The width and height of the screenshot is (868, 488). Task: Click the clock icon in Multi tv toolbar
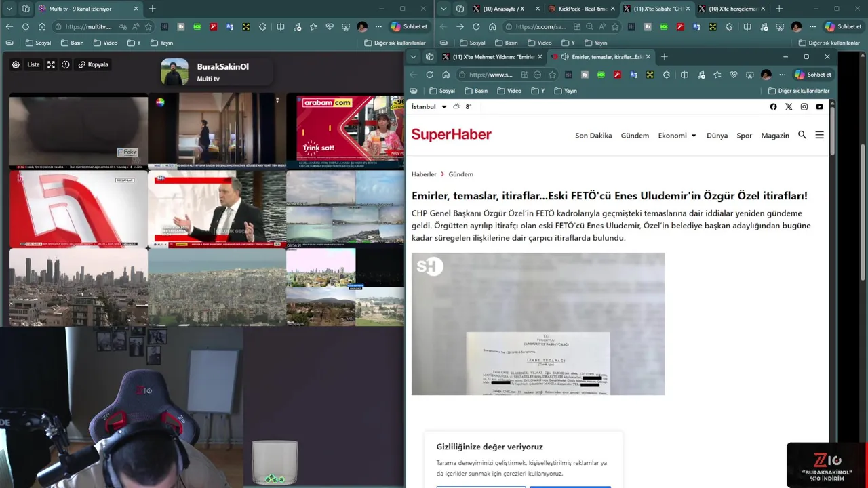(66, 65)
